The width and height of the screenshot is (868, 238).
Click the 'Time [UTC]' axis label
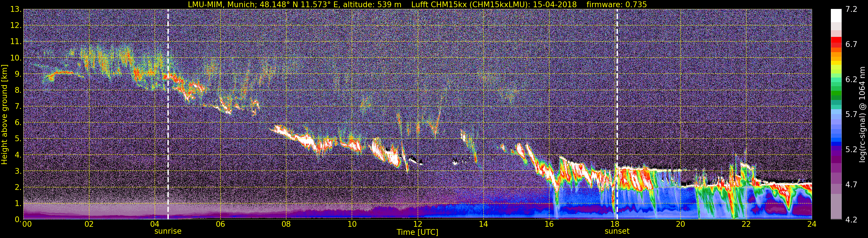coord(417,232)
